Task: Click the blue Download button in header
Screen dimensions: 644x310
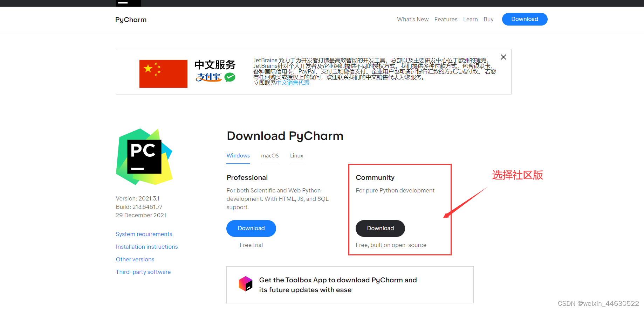Action: coord(525,19)
